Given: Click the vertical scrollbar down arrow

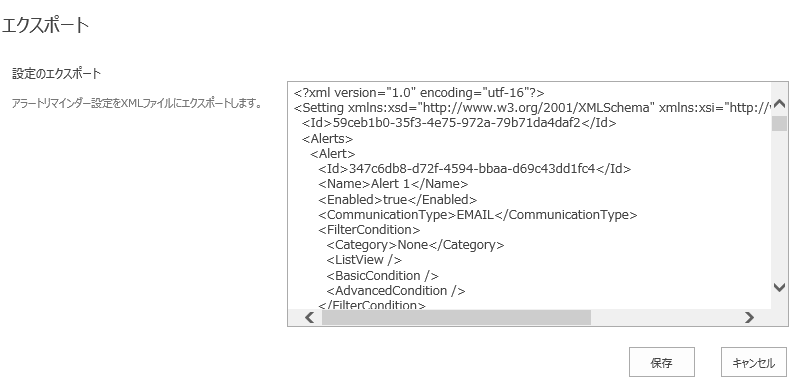Looking at the screenshot, I should 779,287.
